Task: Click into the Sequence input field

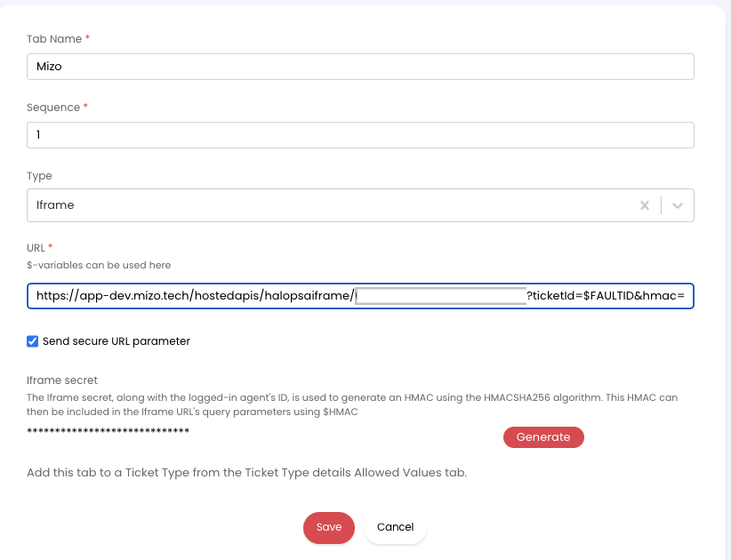Action: (360, 135)
